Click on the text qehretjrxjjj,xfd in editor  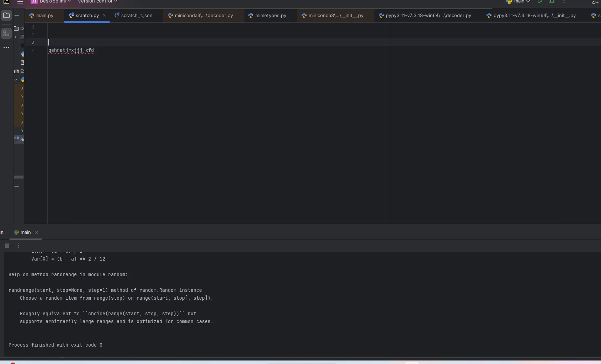click(x=71, y=50)
